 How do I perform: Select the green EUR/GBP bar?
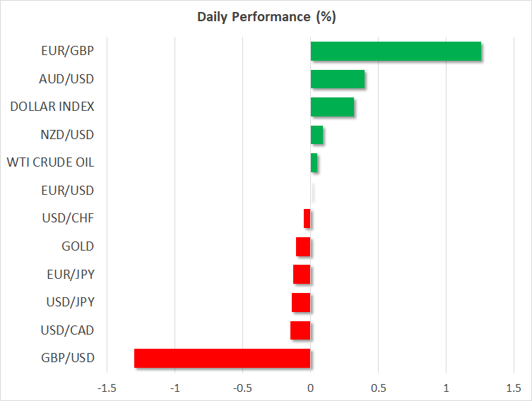point(396,52)
